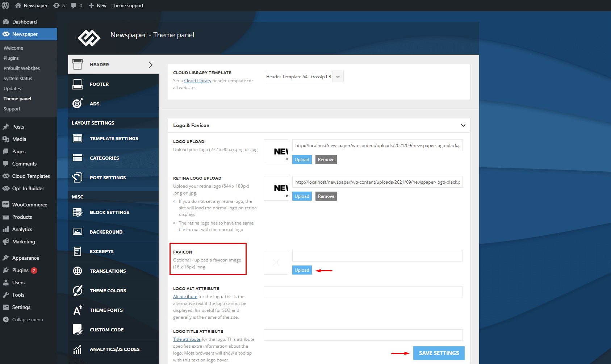Select the Header panel icon

(78, 64)
